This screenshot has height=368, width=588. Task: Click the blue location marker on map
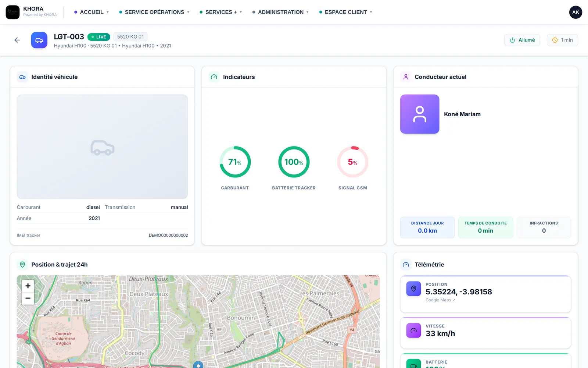coord(198,365)
